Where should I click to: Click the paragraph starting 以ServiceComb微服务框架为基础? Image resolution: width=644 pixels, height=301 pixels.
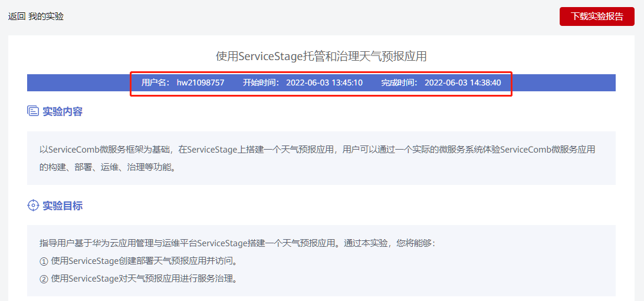(317, 149)
